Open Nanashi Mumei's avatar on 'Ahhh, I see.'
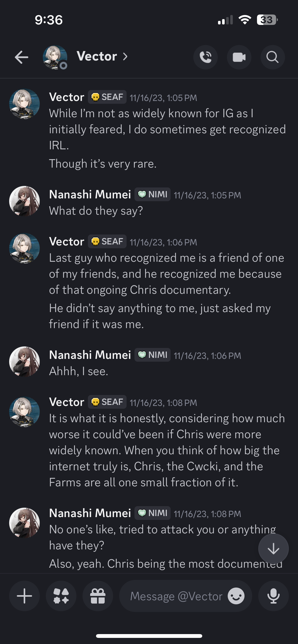Image resolution: width=298 pixels, height=644 pixels. click(x=24, y=361)
